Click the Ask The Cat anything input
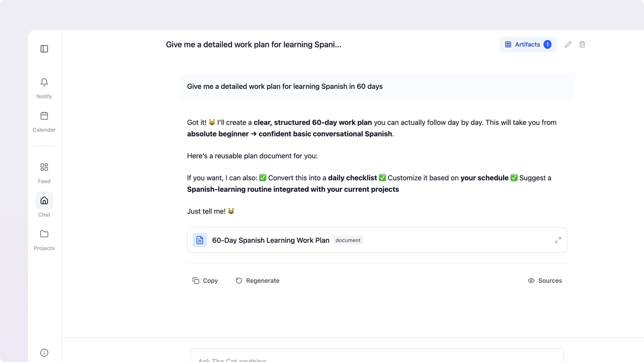The height and width of the screenshot is (362, 644). [x=377, y=356]
